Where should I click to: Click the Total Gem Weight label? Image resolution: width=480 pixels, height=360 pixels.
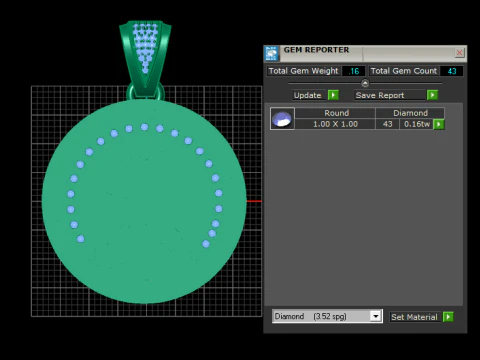[x=303, y=71]
